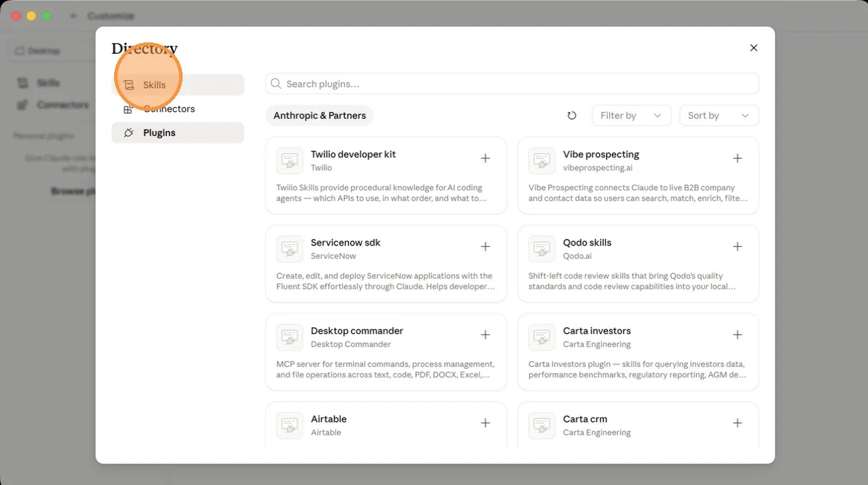Add the Carta crm plugin

point(737,423)
